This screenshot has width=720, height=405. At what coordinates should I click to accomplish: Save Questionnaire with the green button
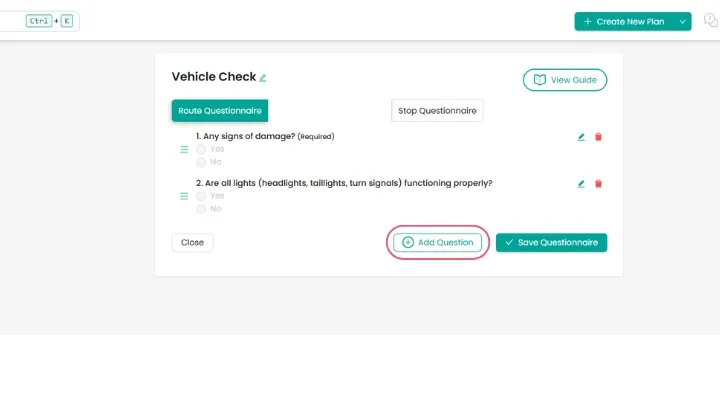tap(551, 242)
